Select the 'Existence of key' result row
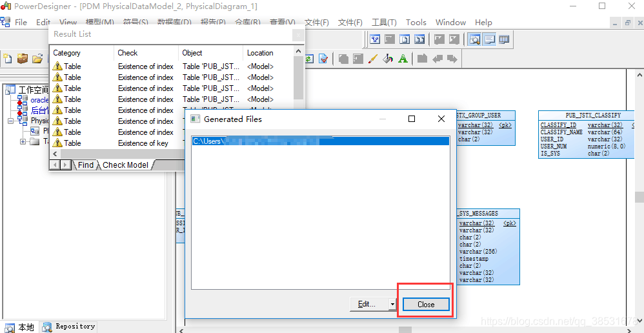The height and width of the screenshot is (333, 644). pos(143,143)
